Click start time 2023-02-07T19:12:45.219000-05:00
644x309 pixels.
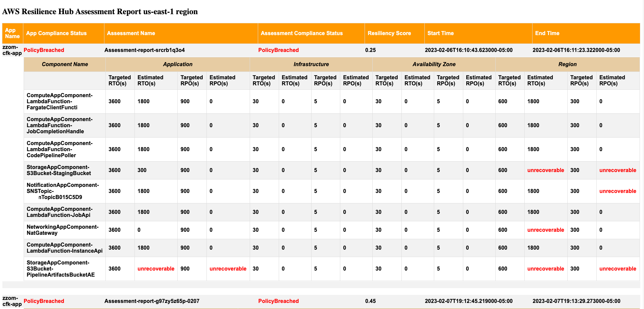pos(469,301)
